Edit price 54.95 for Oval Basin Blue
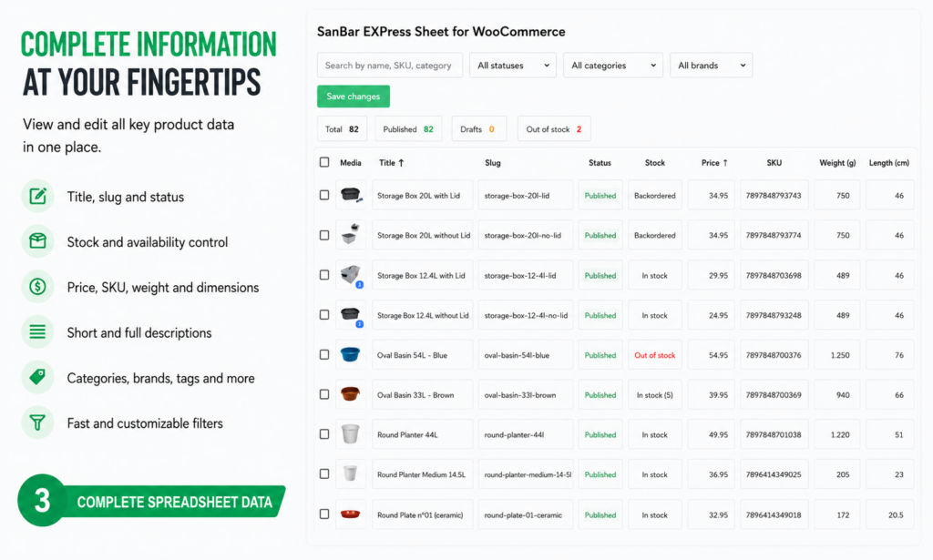Screen dimensions: 933x560 pos(711,355)
